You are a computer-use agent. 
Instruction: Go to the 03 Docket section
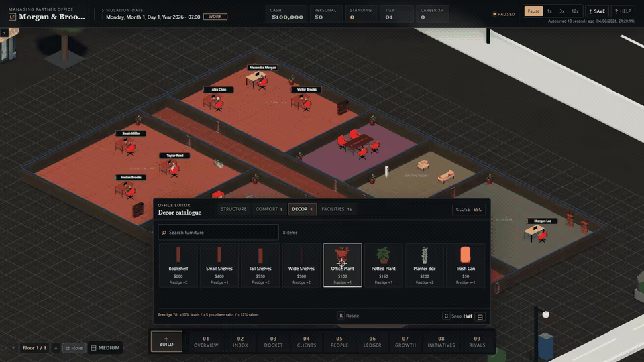(273, 341)
